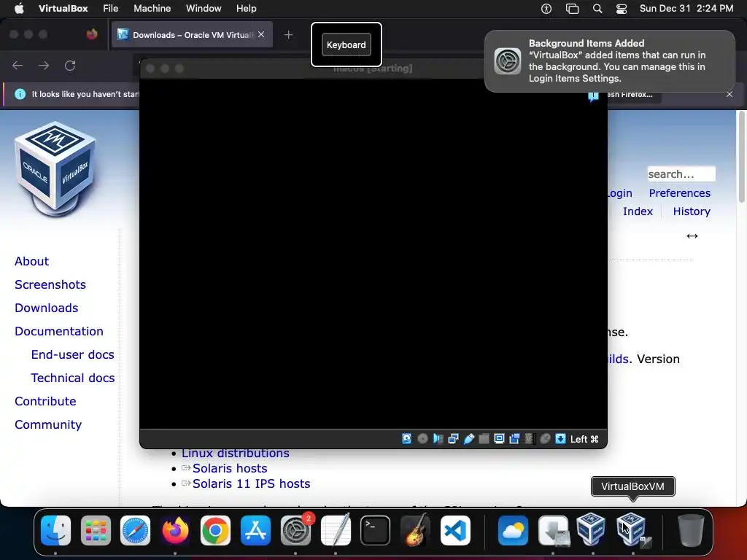This screenshot has height=560, width=747.
Task: Open the Preferences link on the web page
Action: click(x=679, y=192)
